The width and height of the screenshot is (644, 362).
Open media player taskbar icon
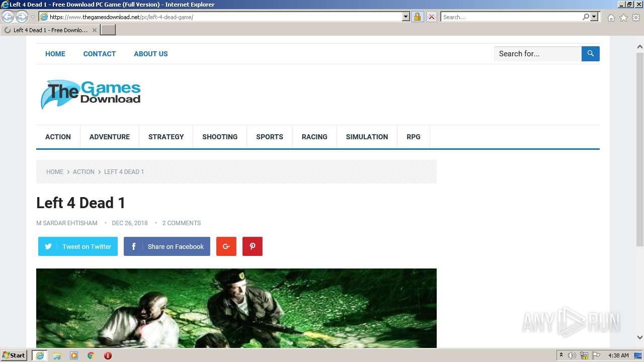click(74, 355)
